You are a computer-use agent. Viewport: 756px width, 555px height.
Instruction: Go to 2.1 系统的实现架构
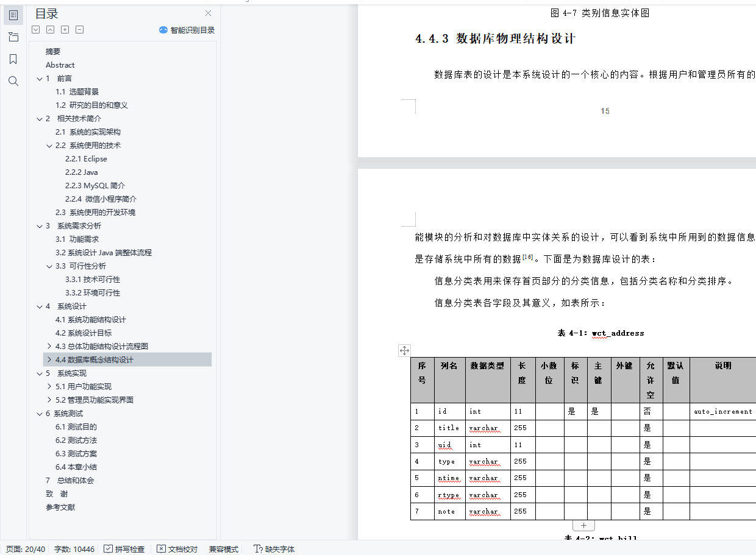pos(88,132)
